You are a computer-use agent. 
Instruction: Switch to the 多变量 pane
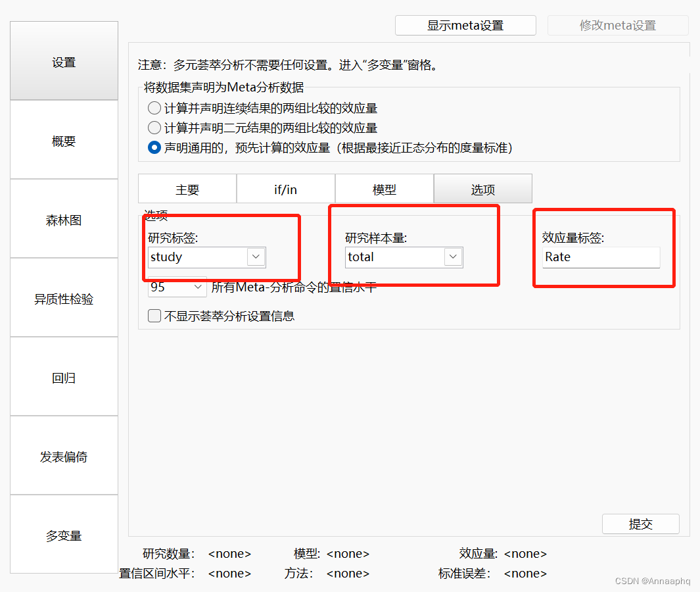pos(63,535)
